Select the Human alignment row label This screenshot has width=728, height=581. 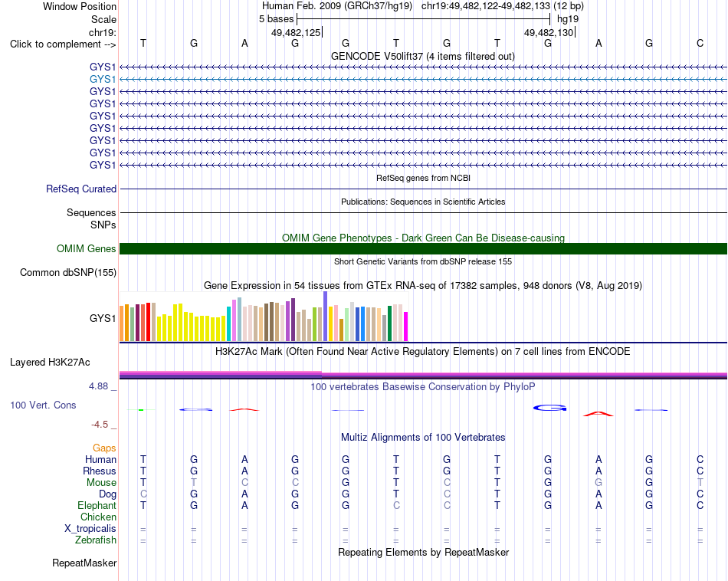pos(100,460)
